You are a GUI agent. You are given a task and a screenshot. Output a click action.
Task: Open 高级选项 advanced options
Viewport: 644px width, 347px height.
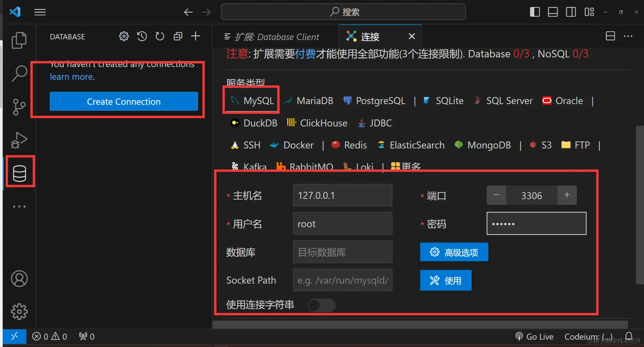click(x=454, y=252)
